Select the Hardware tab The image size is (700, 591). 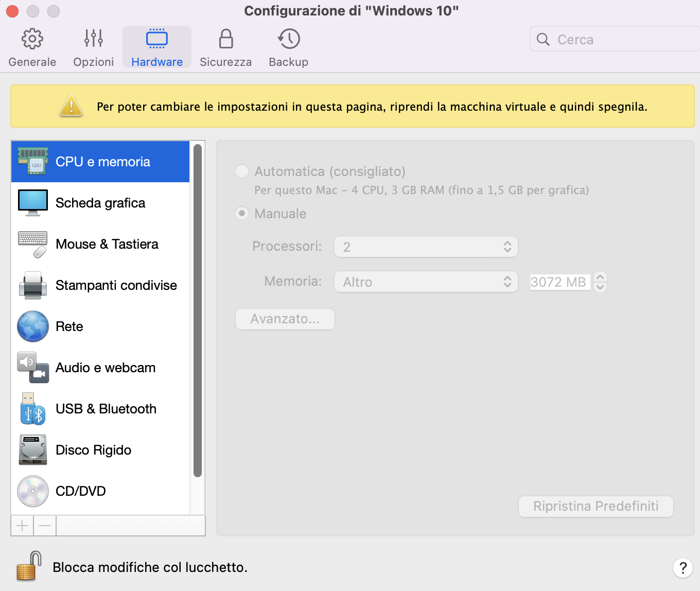(157, 48)
